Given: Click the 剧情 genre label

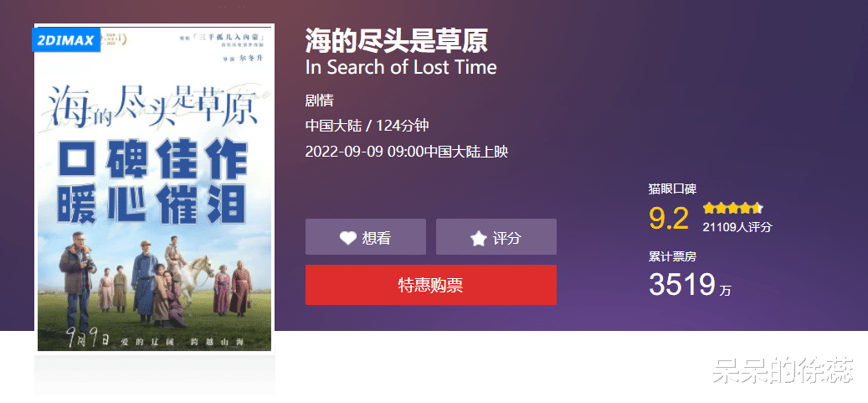Looking at the screenshot, I should click(x=320, y=101).
